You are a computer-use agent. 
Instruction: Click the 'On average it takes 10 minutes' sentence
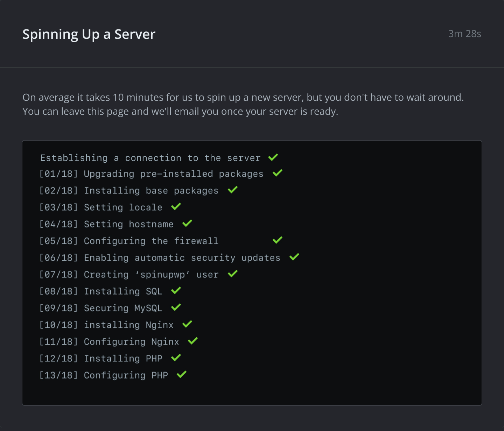tap(243, 97)
